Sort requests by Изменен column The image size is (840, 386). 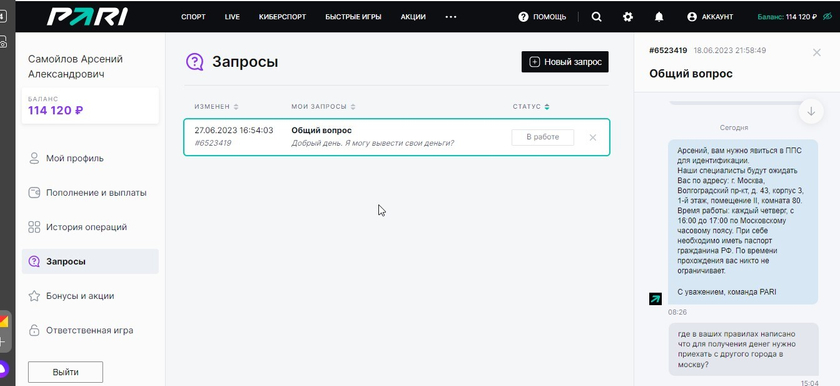pyautogui.click(x=216, y=107)
